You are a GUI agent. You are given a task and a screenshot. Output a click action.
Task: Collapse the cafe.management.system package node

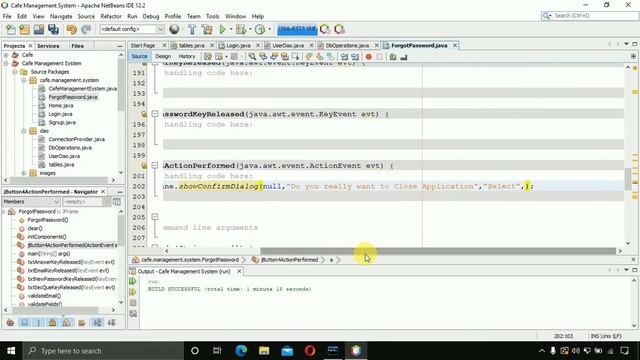(x=24, y=80)
